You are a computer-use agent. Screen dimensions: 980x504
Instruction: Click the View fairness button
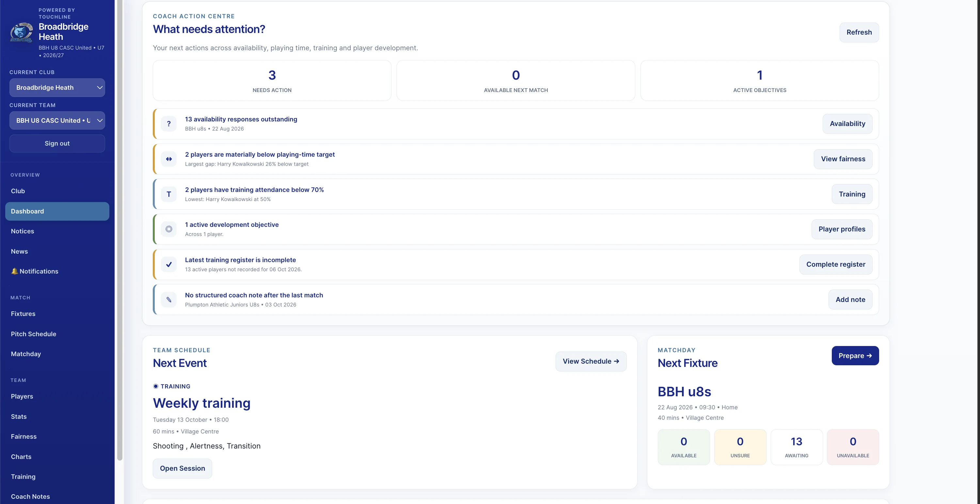843,159
